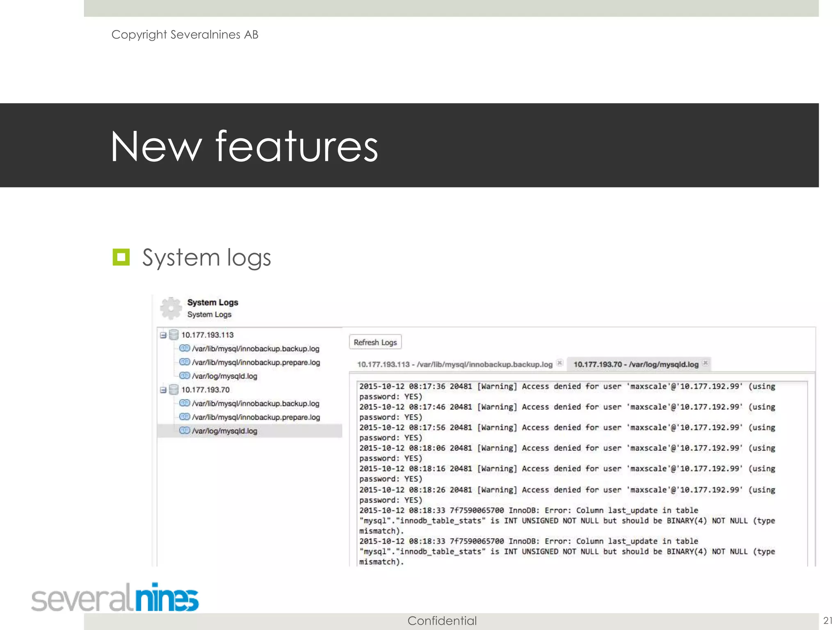Viewport: 840px width, 630px height.
Task: Click the System Logs gear icon
Action: [x=171, y=308]
